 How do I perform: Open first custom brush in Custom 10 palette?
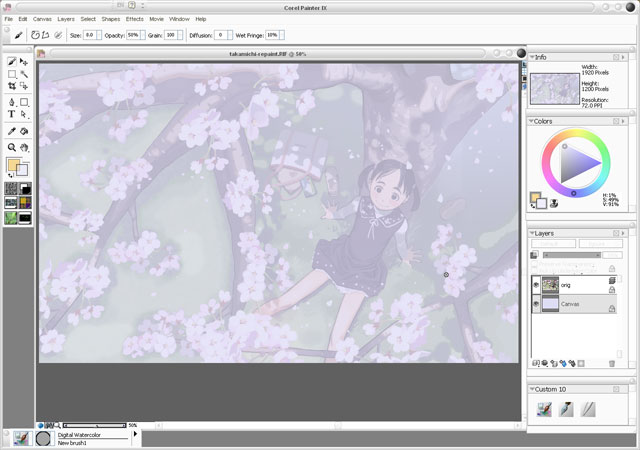point(544,409)
